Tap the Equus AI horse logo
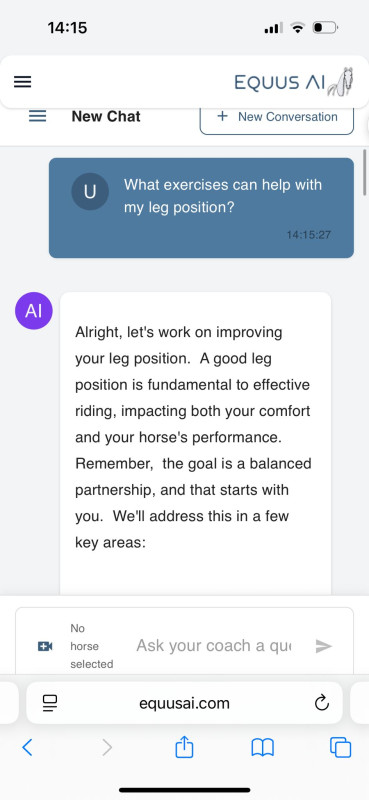Viewport: 369px width, 800px height. 294,82
